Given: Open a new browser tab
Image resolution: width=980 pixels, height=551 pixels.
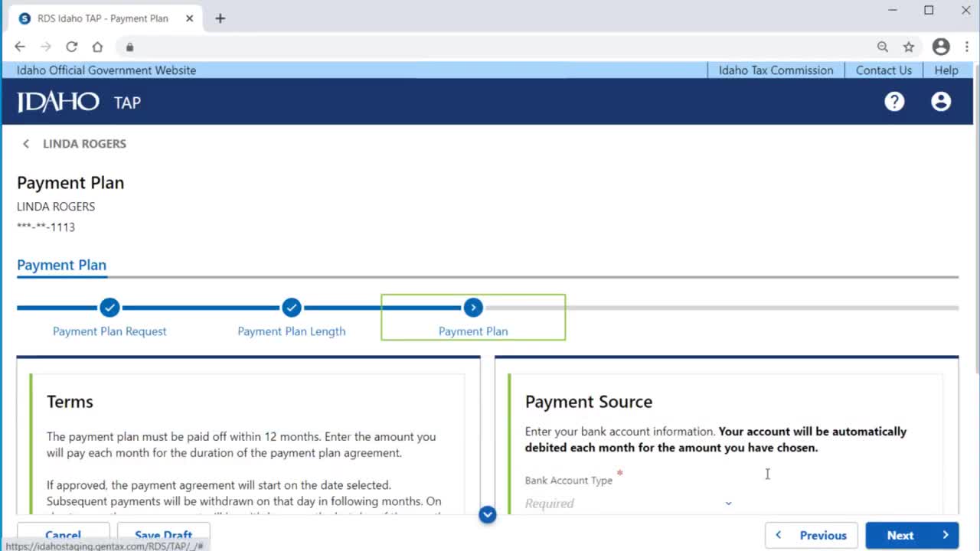Looking at the screenshot, I should (x=220, y=18).
